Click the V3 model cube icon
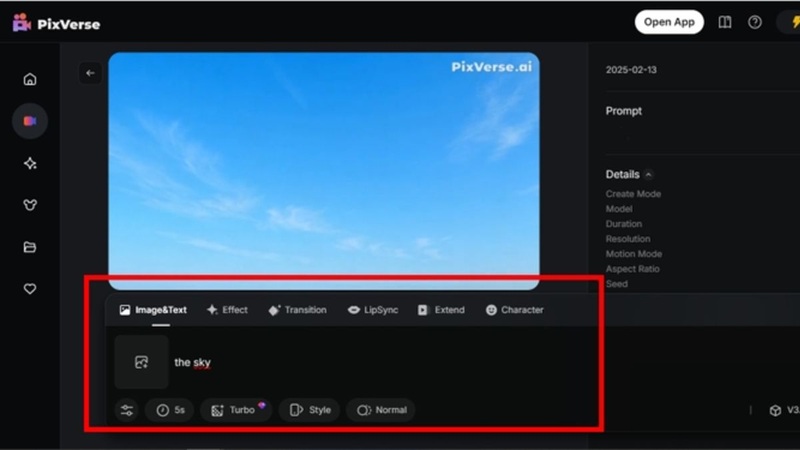This screenshot has width=800, height=450. 776,410
